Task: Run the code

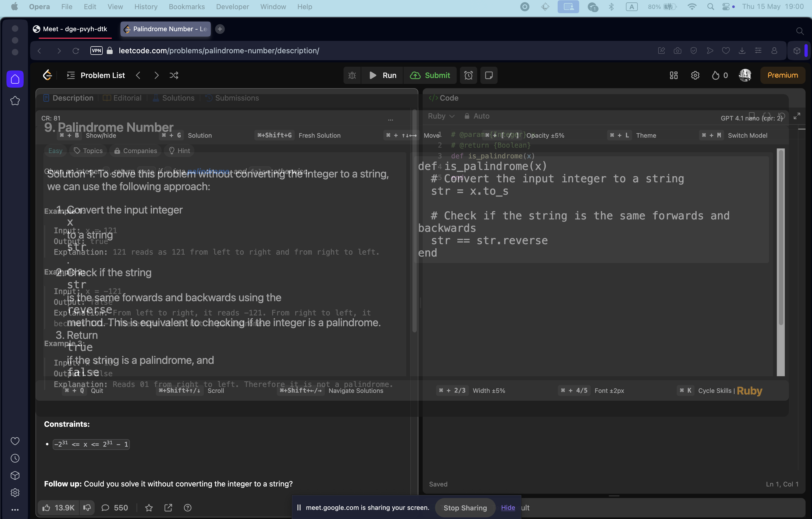Action: click(x=382, y=75)
